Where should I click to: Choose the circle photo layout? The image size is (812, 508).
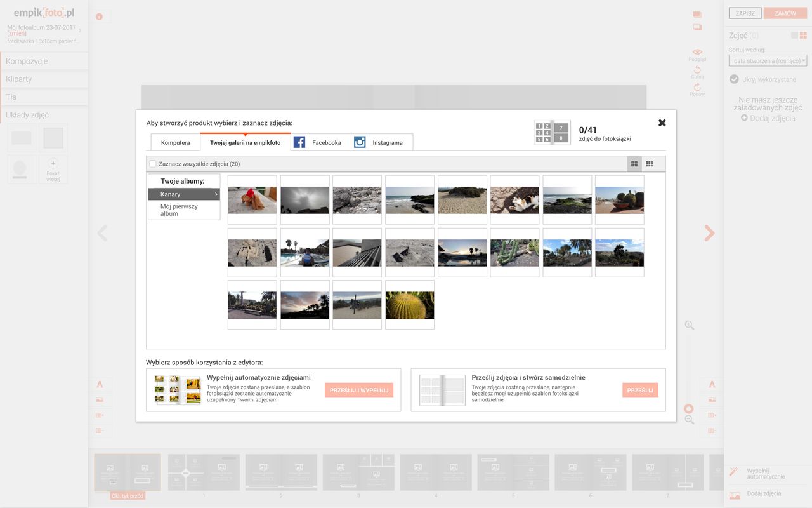pyautogui.click(x=22, y=169)
